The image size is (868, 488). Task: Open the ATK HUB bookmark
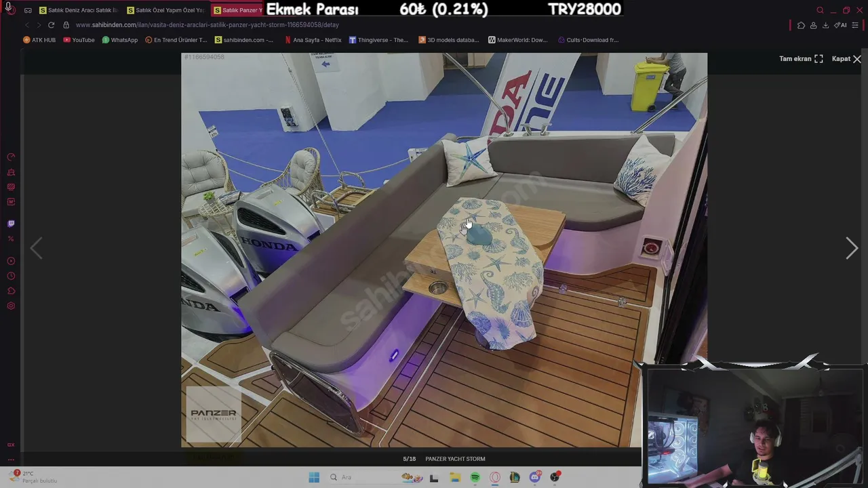pyautogui.click(x=39, y=40)
